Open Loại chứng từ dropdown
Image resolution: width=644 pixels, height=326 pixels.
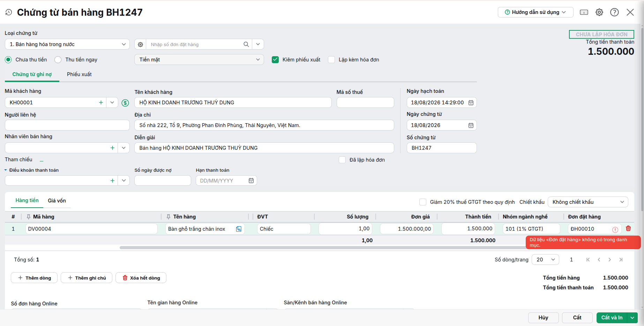tap(67, 44)
